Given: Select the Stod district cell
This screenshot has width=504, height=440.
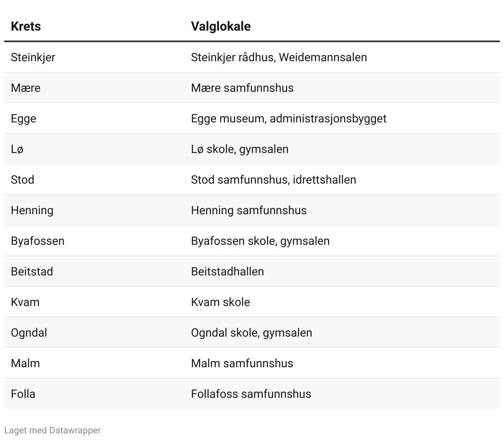Looking at the screenshot, I should (22, 179).
